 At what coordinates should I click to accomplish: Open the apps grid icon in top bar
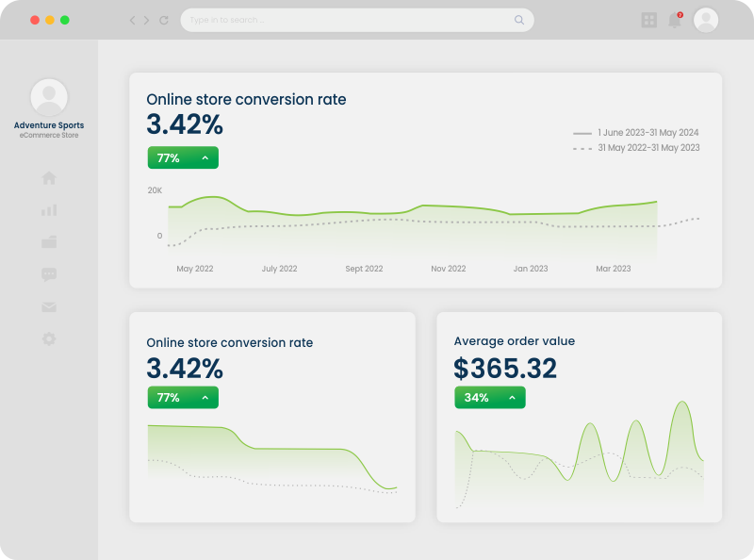(649, 20)
